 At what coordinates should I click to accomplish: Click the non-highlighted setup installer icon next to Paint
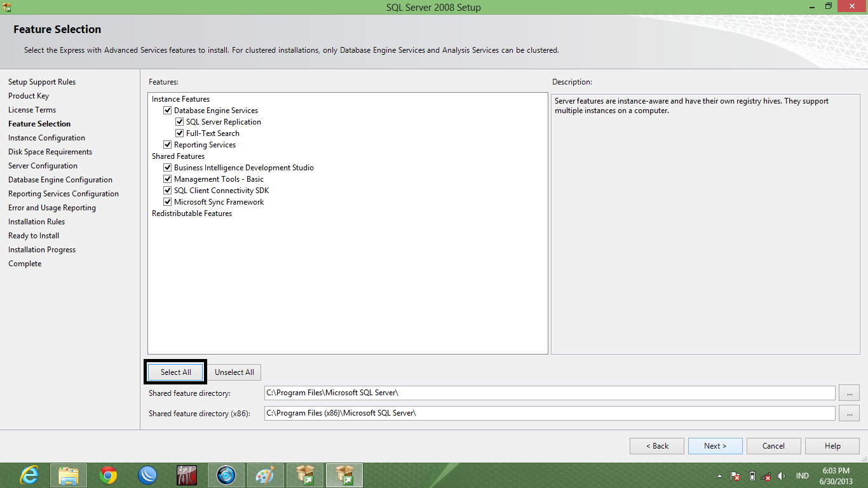(x=305, y=475)
